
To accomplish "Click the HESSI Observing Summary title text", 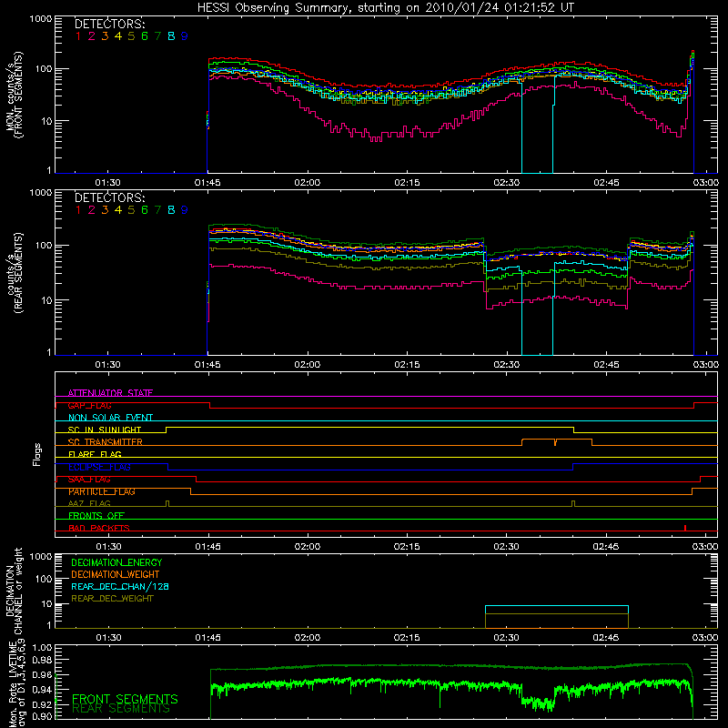I will tap(385, 8).
